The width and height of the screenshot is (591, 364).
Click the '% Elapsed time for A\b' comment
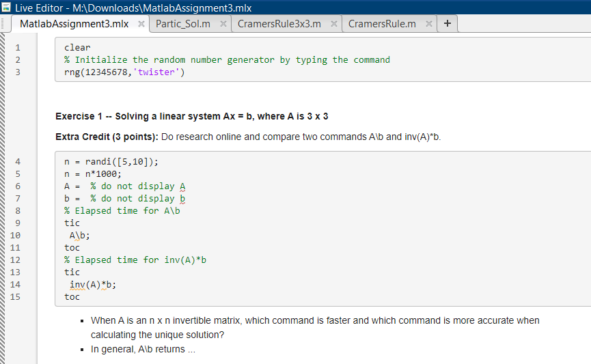click(122, 211)
